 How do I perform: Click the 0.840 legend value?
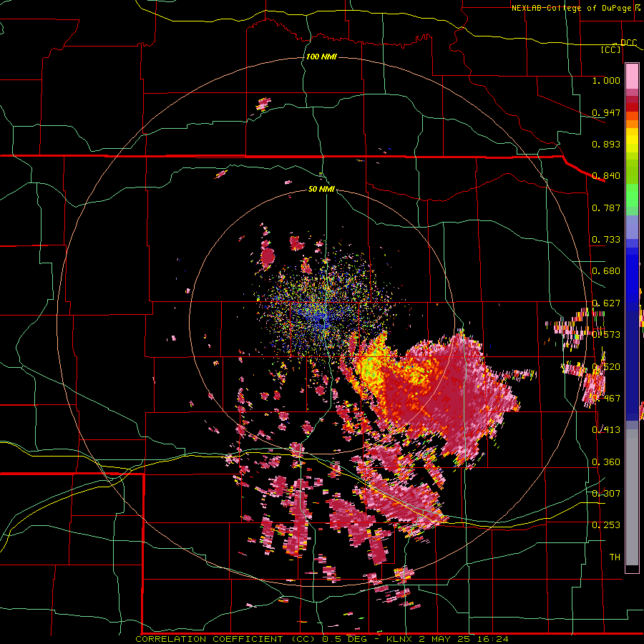[606, 176]
